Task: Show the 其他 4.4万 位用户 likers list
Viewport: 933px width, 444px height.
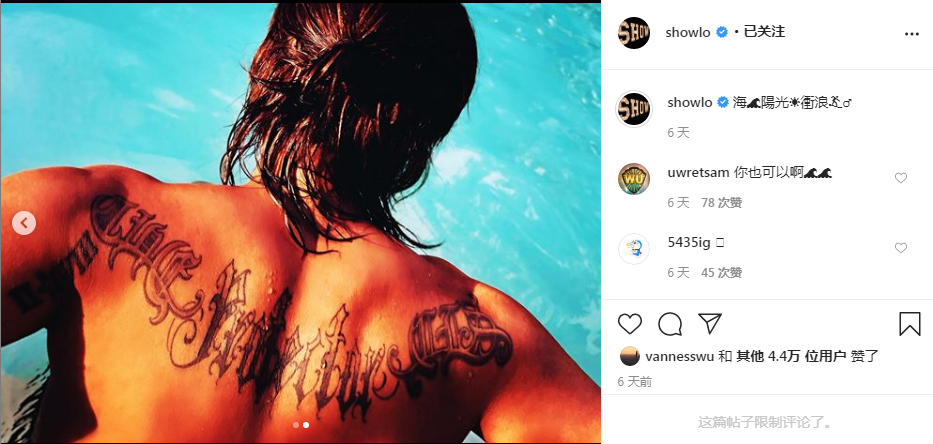Action: pos(791,356)
